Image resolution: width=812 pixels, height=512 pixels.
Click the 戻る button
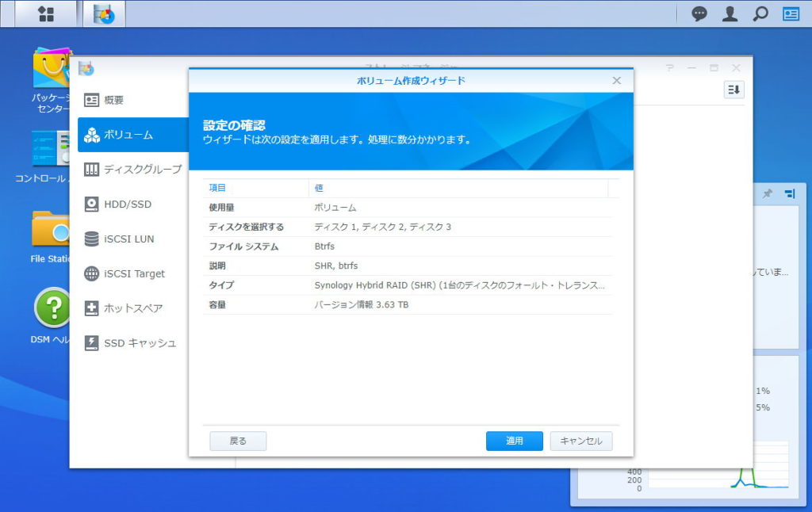click(x=238, y=441)
